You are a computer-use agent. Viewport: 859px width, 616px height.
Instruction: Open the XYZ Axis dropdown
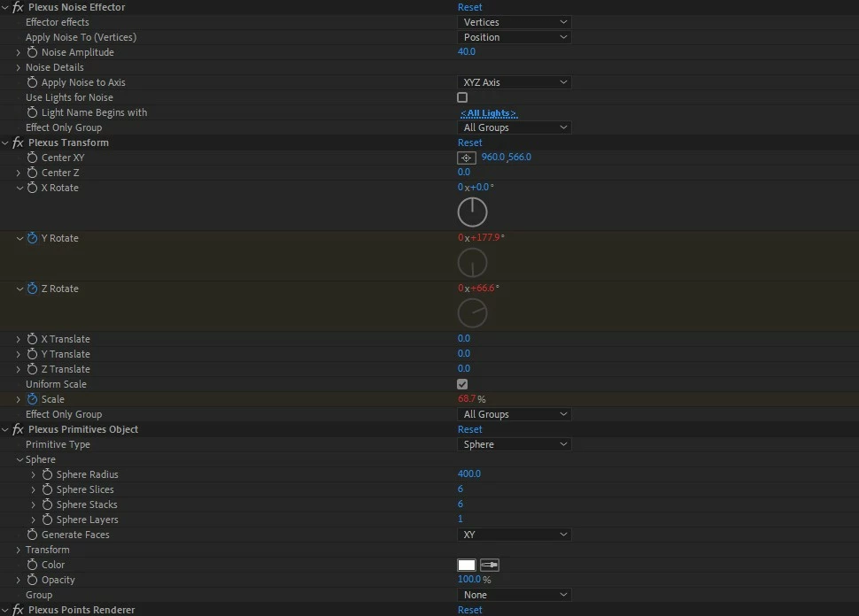[x=514, y=82]
